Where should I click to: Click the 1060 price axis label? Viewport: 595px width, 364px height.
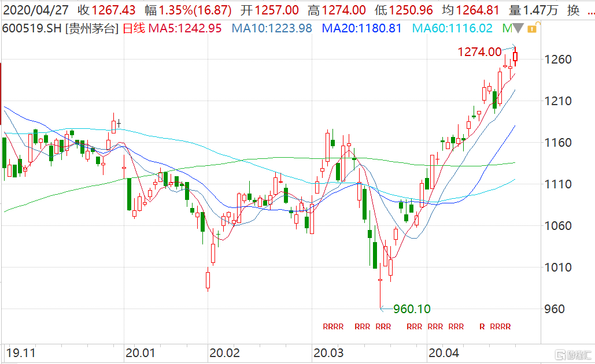click(x=558, y=226)
